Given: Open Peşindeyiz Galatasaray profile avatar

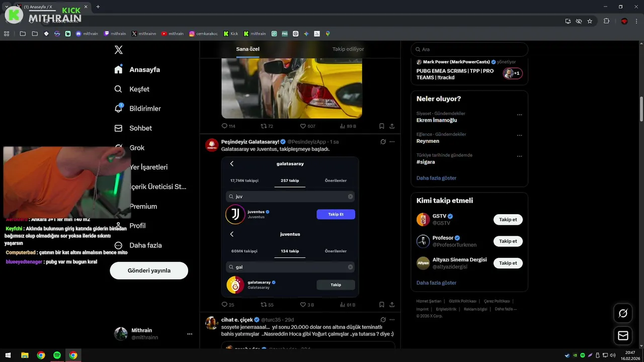Looking at the screenshot, I should coord(212,145).
